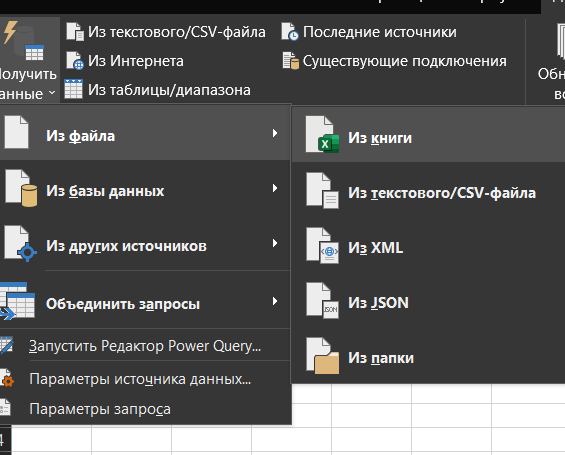Open Из других источников menu entry
Image resolution: width=565 pixels, height=455 pixels.
(x=144, y=244)
